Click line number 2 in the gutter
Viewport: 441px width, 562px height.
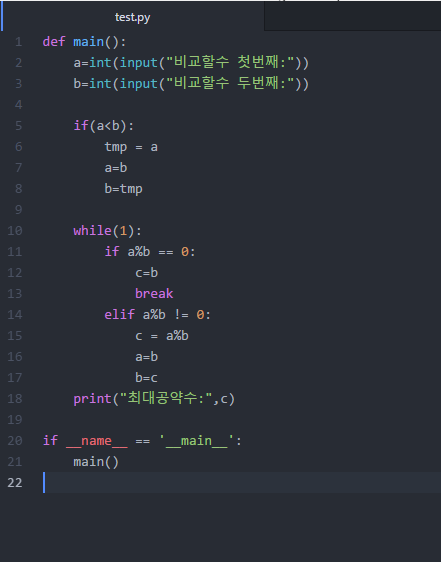pyautogui.click(x=18, y=63)
